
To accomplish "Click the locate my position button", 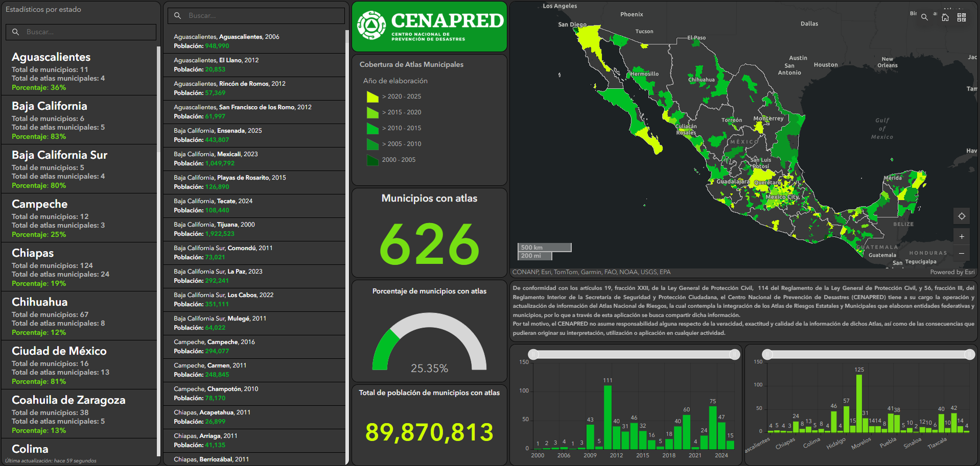I will point(962,216).
